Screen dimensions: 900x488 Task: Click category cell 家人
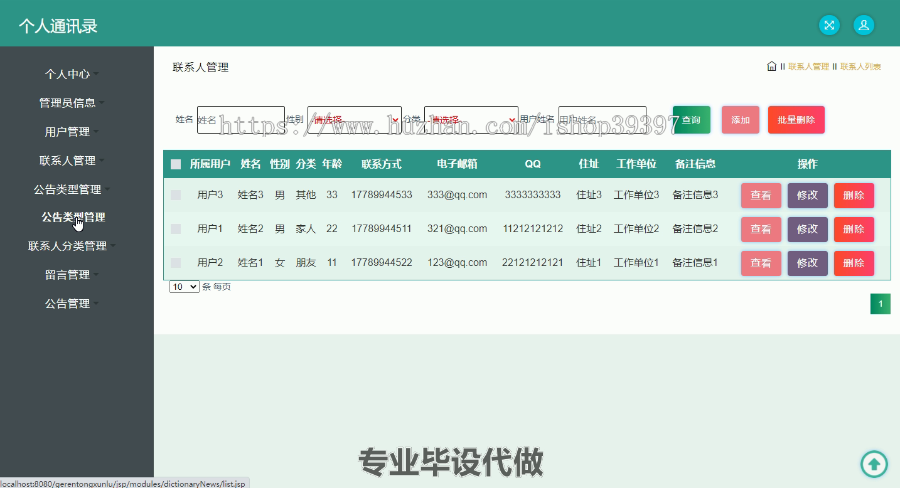point(306,228)
